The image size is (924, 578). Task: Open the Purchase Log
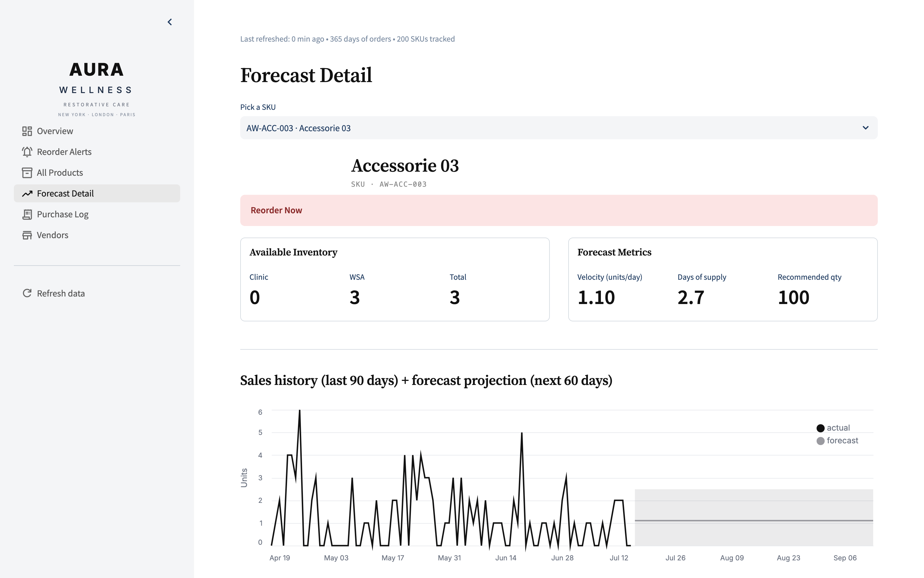pyautogui.click(x=97, y=214)
